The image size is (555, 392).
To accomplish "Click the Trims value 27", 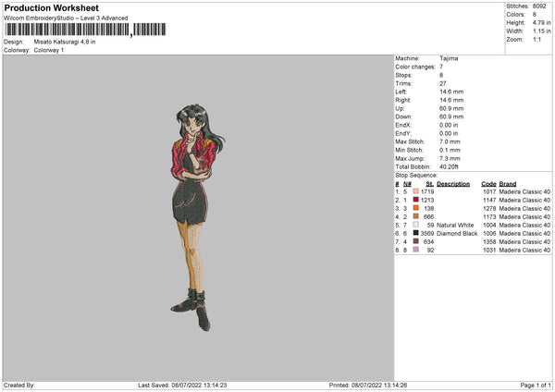I will [443, 83].
